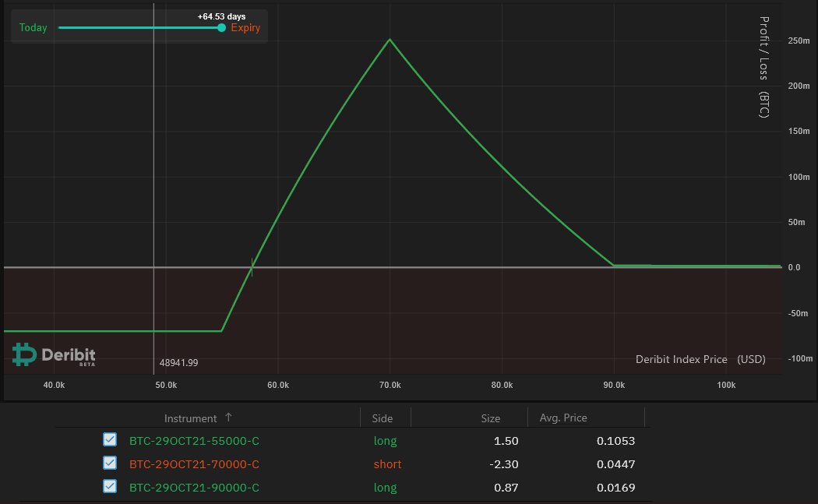This screenshot has width=818, height=504.
Task: Click the short side cell
Action: pyautogui.click(x=387, y=464)
